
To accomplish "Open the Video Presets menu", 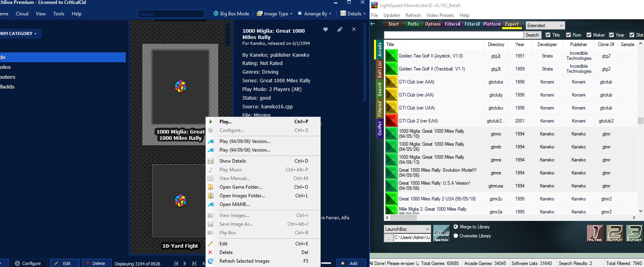I will pos(440,15).
